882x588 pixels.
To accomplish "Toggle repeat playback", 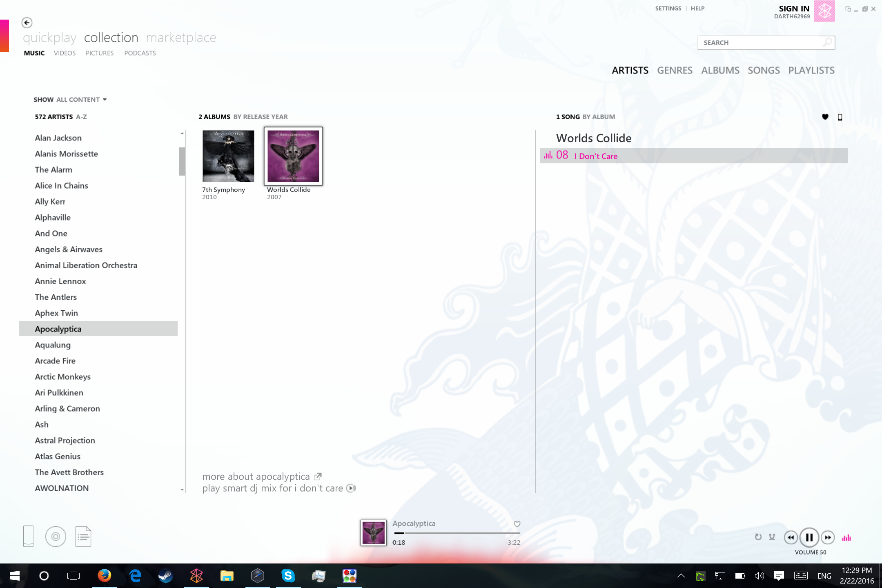I will coord(758,537).
